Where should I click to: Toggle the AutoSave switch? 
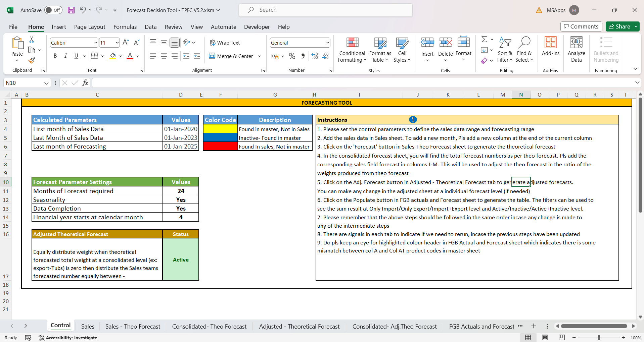[53, 10]
